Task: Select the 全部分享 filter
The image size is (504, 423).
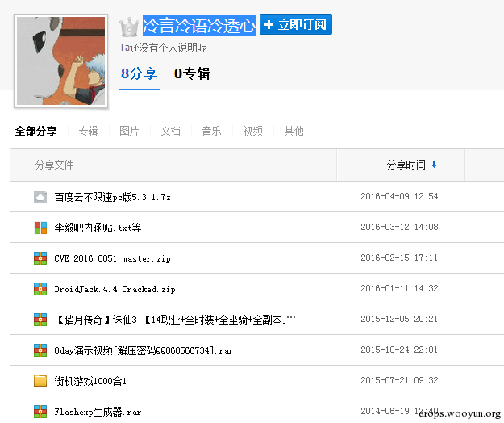Action: tap(35, 131)
